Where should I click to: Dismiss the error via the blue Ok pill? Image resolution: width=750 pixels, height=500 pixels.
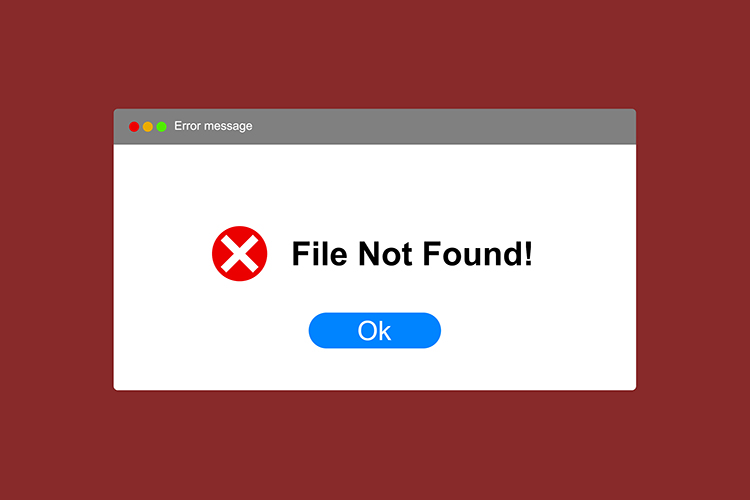point(375,331)
